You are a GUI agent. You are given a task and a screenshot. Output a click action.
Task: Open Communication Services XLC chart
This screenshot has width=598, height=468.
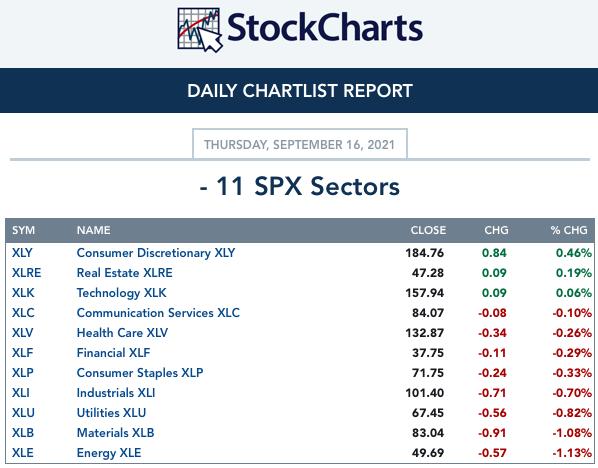click(x=158, y=313)
